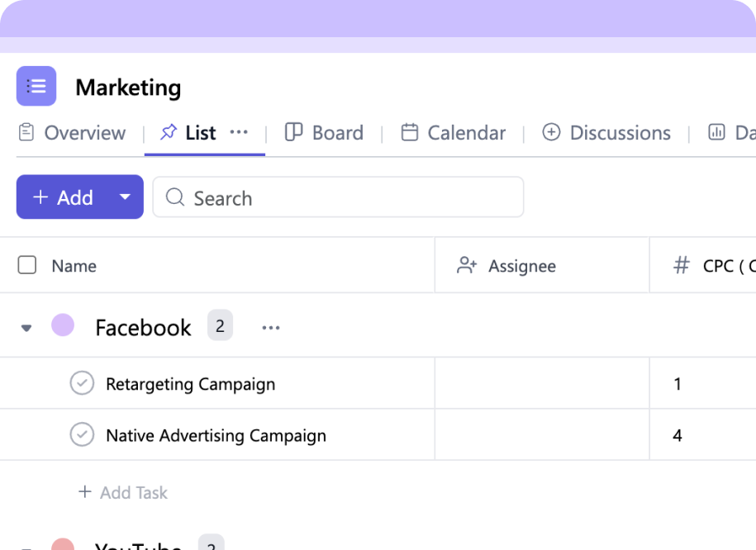Focus the Search input field
Screen dimensions: 756x550
(347, 197)
